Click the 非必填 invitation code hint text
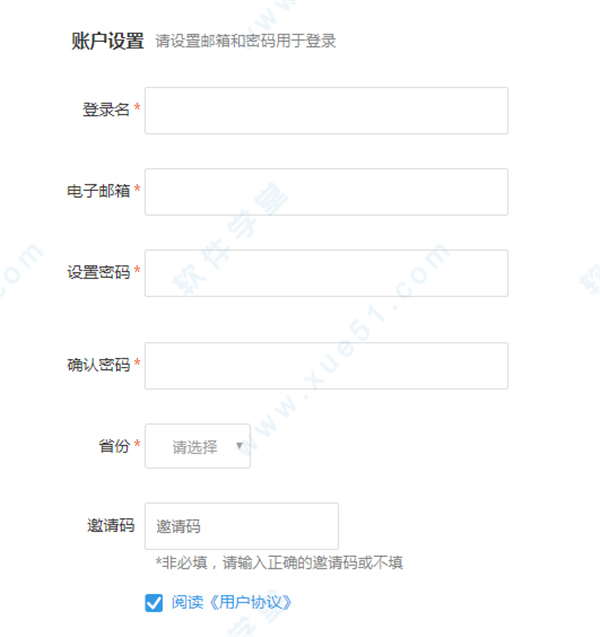Screen dimensions: 600x637 pos(279,563)
